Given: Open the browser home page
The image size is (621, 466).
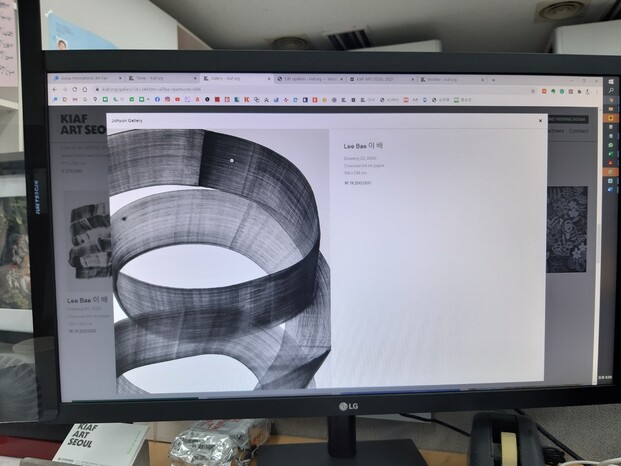Looking at the screenshot, I should [x=84, y=89].
